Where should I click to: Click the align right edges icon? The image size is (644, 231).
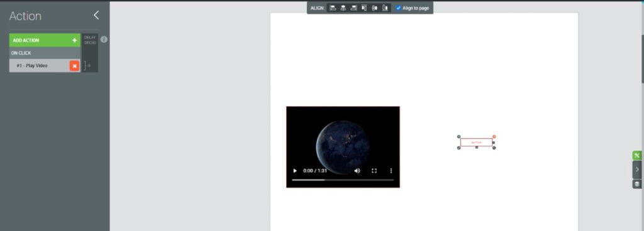(353, 8)
